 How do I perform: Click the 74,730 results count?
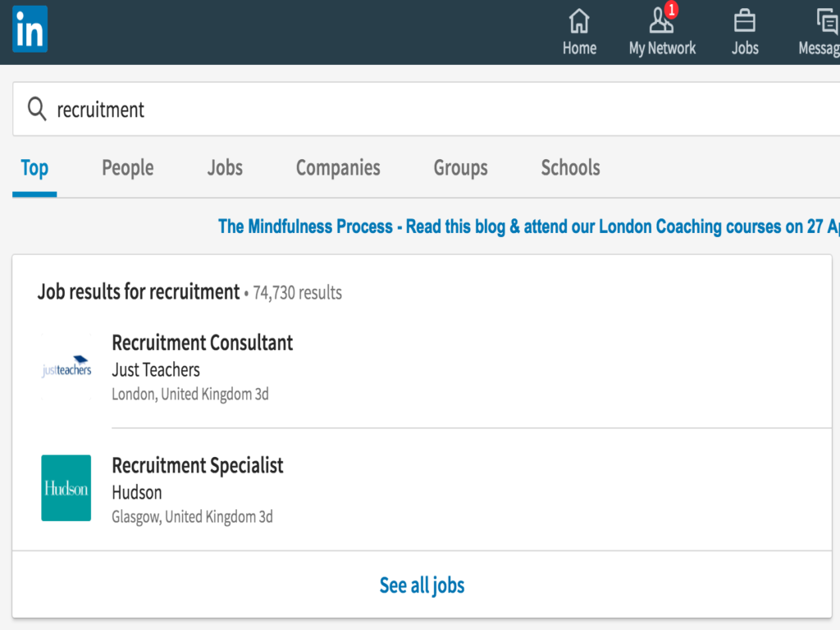297,293
